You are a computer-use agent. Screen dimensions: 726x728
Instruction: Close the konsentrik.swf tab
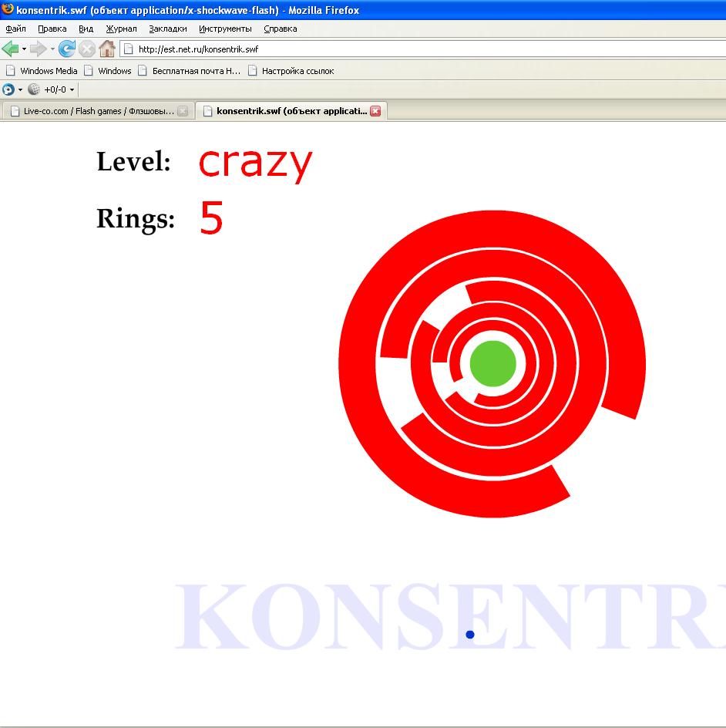click(375, 111)
